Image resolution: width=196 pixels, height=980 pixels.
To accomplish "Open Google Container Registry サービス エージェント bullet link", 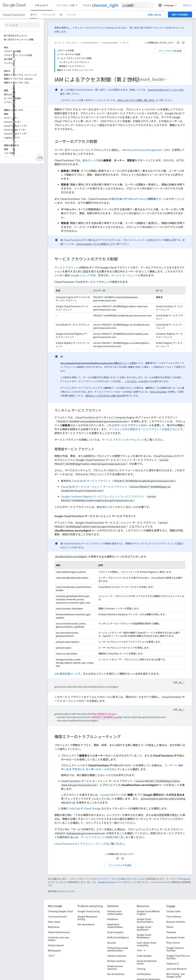I will tap(103, 497).
